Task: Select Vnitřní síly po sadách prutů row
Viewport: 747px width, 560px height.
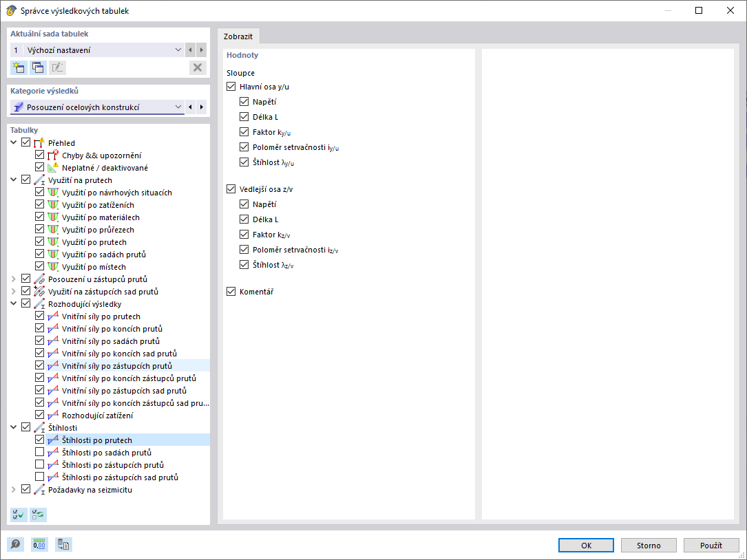Action: [111, 341]
